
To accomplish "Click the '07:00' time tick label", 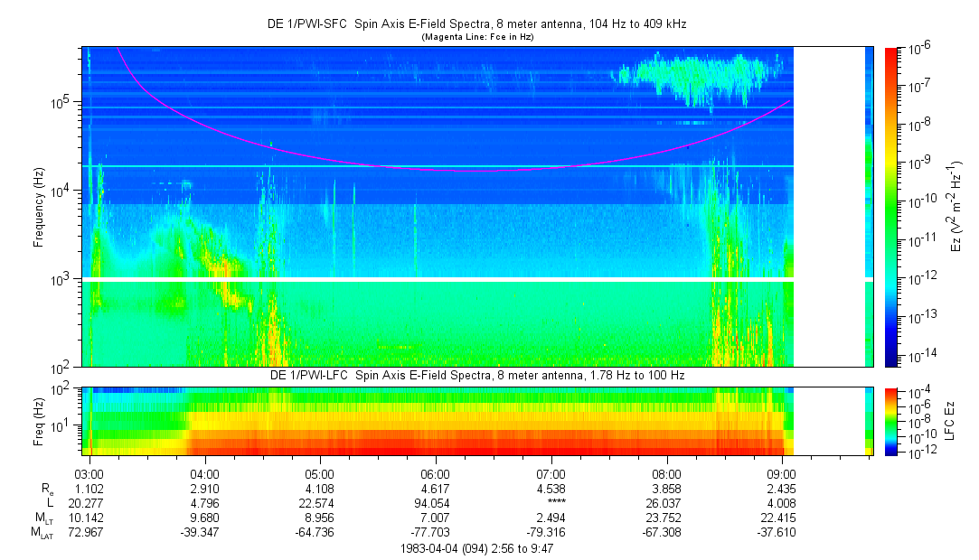I will tap(551, 474).
